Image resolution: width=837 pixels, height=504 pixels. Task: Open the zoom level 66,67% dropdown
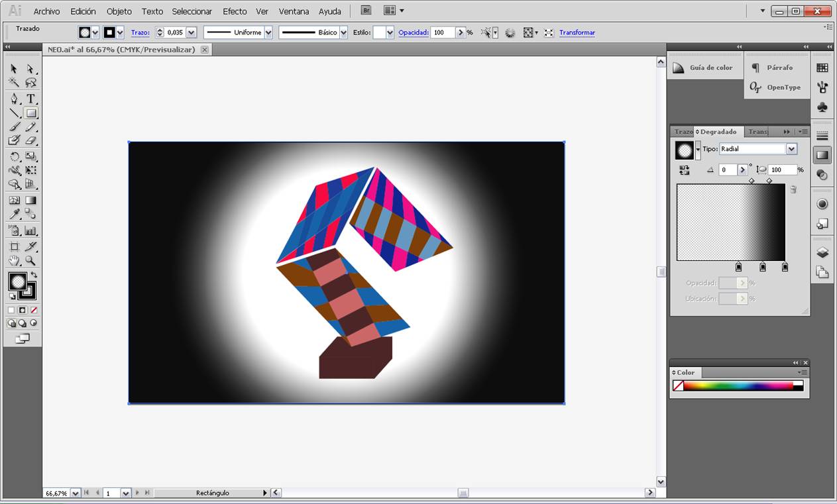coord(76,493)
